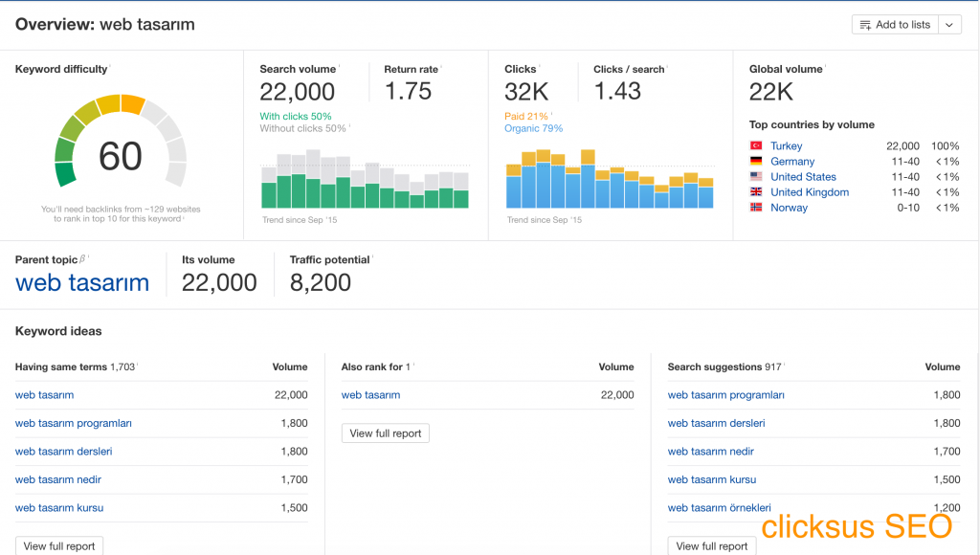Click View full report under Also rank for
The width and height of the screenshot is (980, 555).
(385, 433)
